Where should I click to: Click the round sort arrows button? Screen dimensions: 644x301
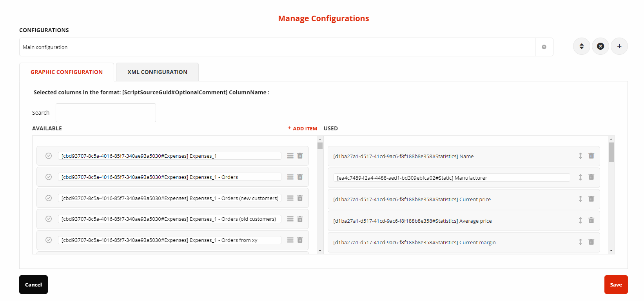[x=581, y=46]
